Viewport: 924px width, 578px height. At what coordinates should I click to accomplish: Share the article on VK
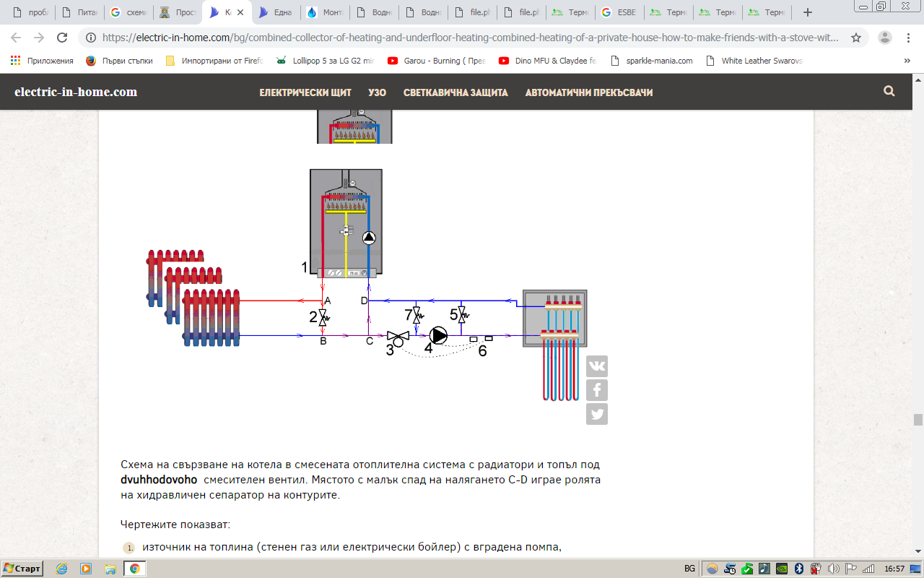597,366
